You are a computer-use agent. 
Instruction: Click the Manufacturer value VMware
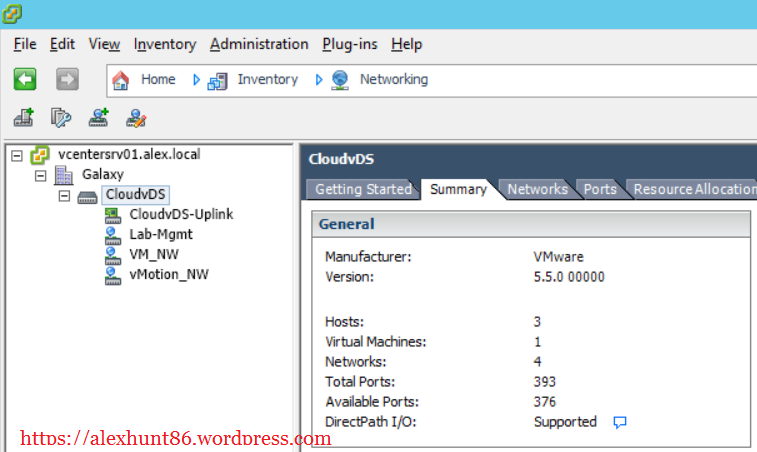click(x=559, y=257)
